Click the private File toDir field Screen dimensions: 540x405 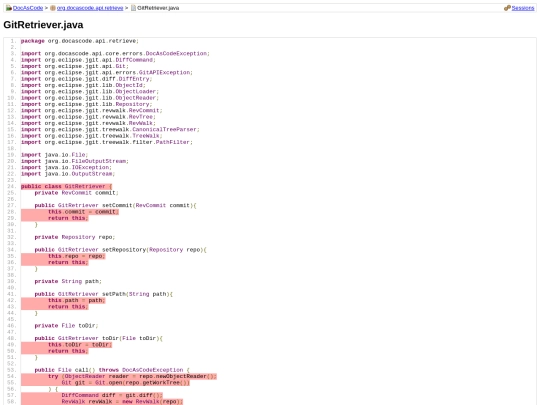(66, 326)
